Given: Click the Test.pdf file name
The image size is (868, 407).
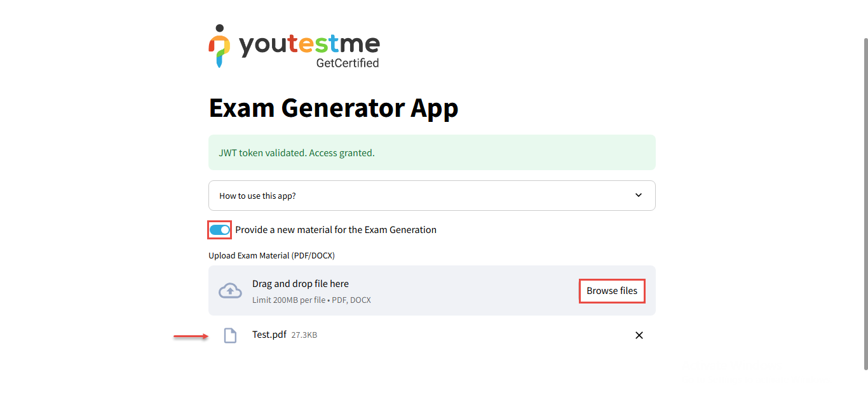Looking at the screenshot, I should click(269, 335).
